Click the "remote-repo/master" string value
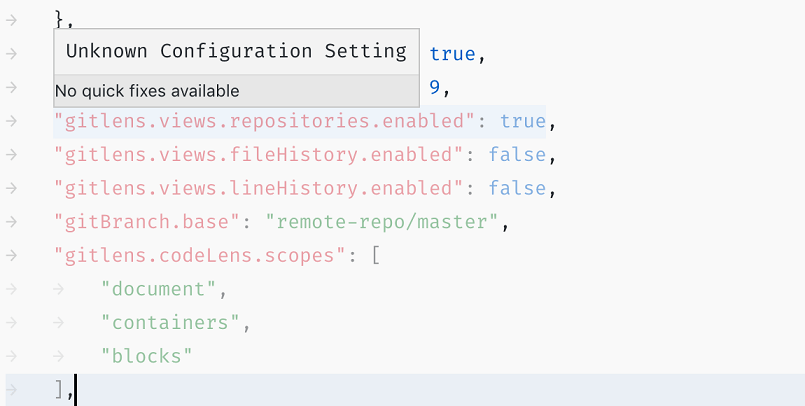 click(x=389, y=222)
